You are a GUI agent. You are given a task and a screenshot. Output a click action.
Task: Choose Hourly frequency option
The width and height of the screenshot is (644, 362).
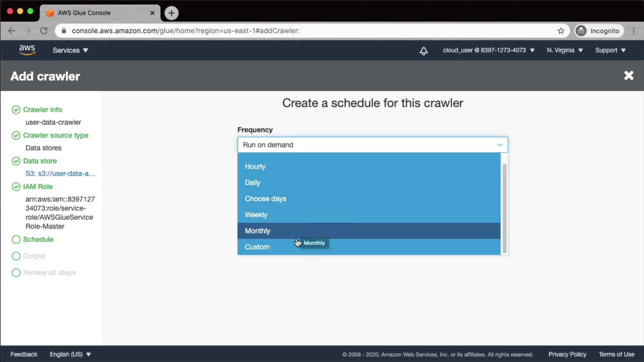tap(255, 167)
